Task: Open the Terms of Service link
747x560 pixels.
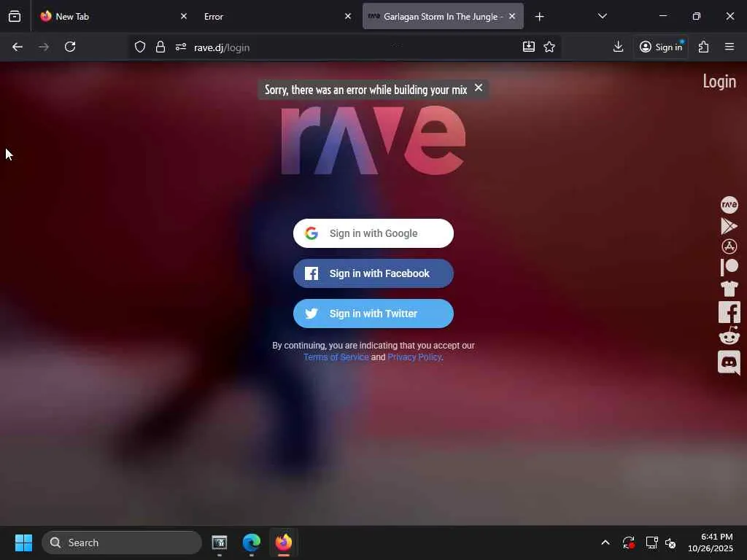Action: 336,357
